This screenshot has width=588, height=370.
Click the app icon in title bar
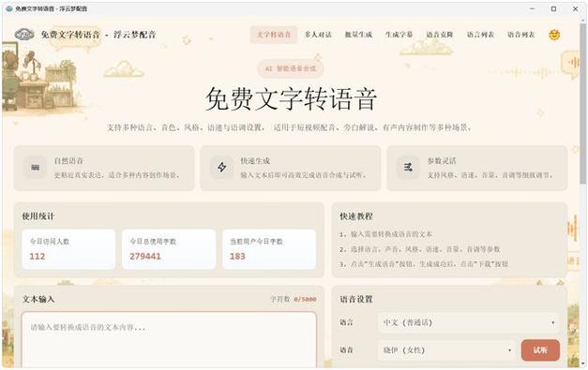pos(9,8)
